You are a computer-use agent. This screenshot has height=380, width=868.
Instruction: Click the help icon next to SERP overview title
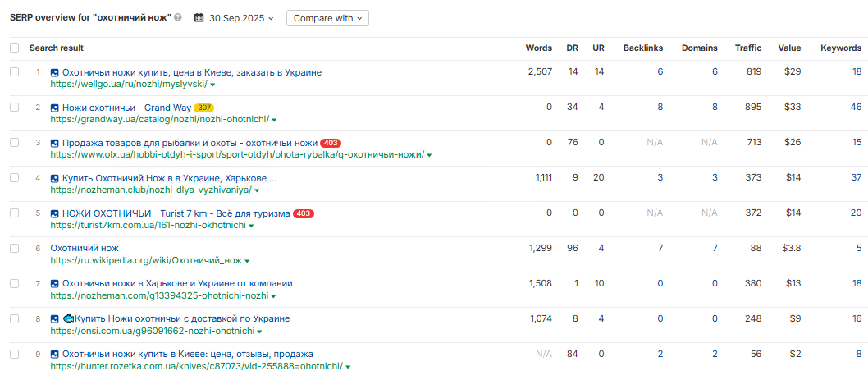click(x=178, y=18)
